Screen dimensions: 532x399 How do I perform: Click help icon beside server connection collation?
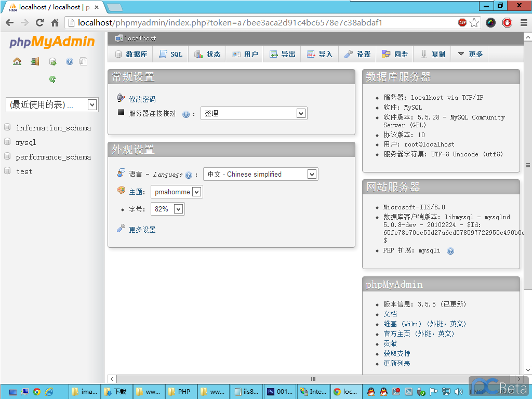pos(185,114)
